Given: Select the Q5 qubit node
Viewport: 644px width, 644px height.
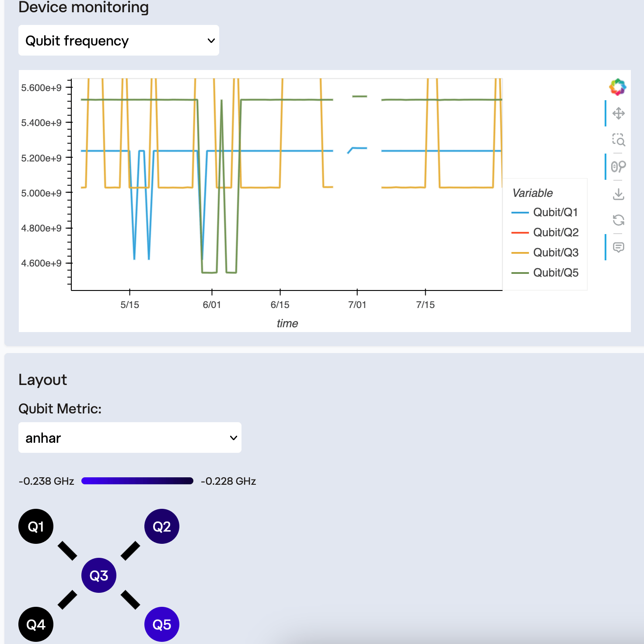Looking at the screenshot, I should [x=162, y=624].
